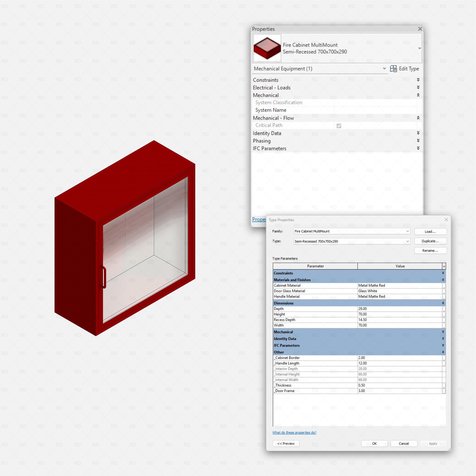Open the Mechanical Equipment (1) filter dropdown
Viewport: 476px width, 476px height.
[x=384, y=69]
